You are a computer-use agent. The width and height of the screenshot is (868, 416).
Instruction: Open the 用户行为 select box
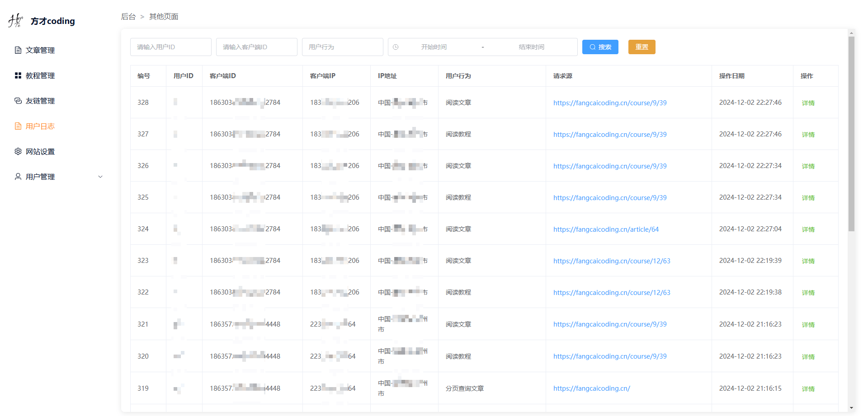pos(343,47)
